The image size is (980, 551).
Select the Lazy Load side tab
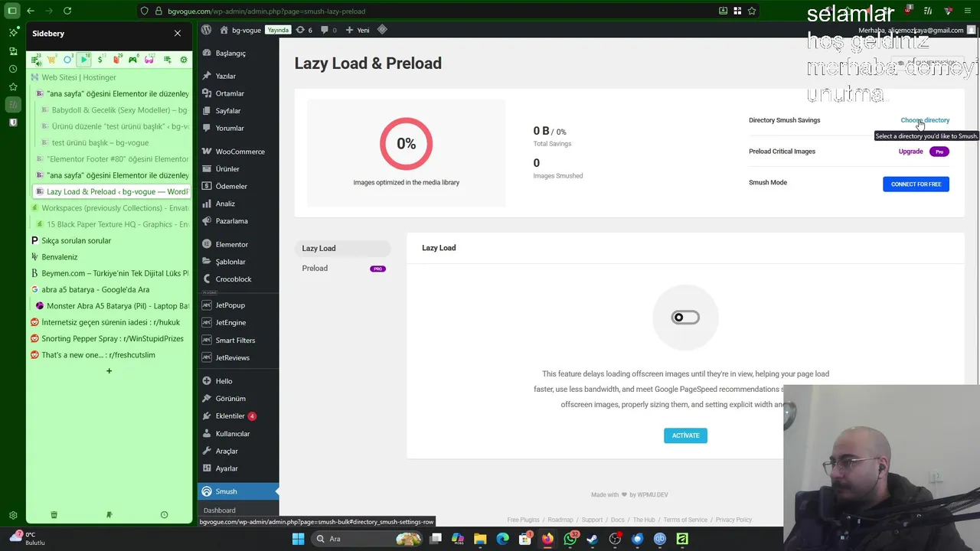tap(342, 248)
